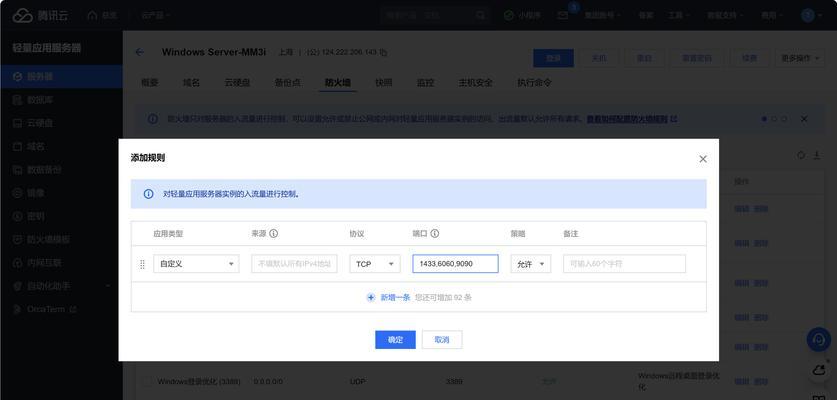Viewport: 837px width, 400px height.
Task: Open 总览 home in the top bar
Action: [x=102, y=15]
